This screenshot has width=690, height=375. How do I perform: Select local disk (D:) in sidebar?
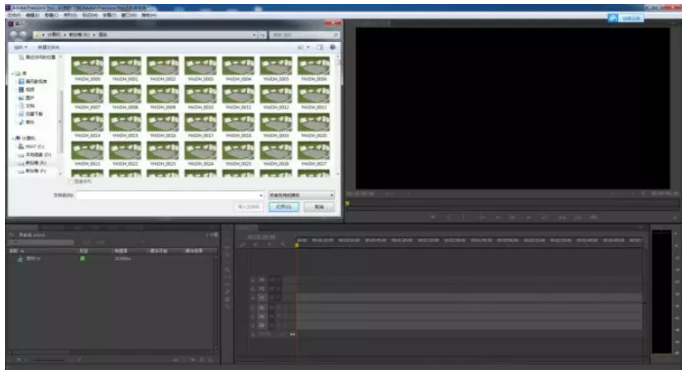(35, 155)
